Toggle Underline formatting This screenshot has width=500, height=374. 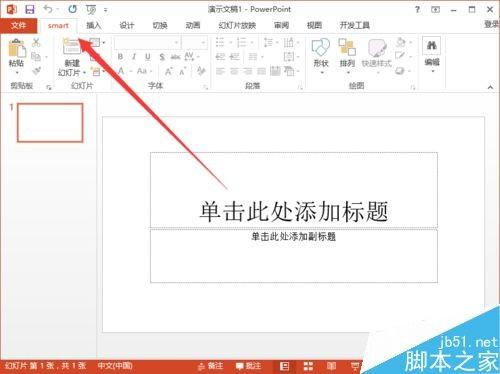[x=148, y=57]
